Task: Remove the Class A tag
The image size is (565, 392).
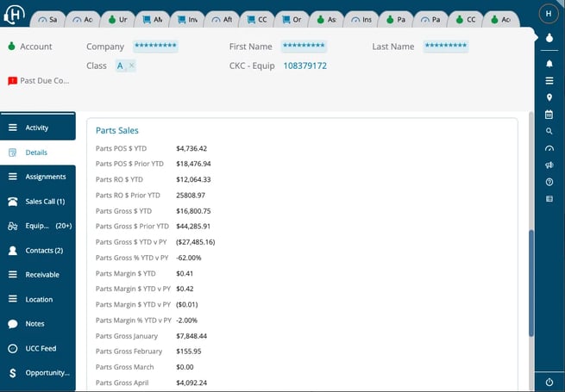Action: pyautogui.click(x=131, y=65)
